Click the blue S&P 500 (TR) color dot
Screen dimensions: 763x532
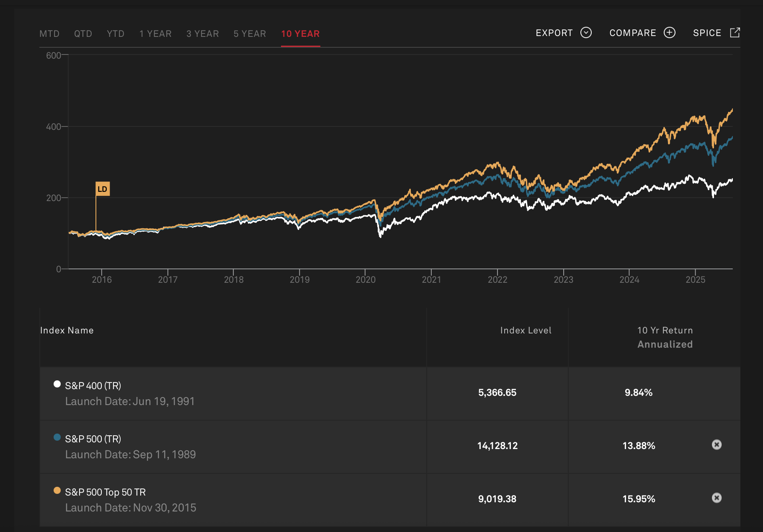pos(57,437)
